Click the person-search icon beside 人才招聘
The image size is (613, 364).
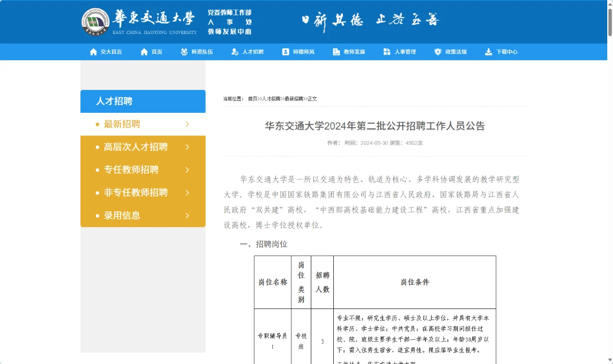pos(235,52)
